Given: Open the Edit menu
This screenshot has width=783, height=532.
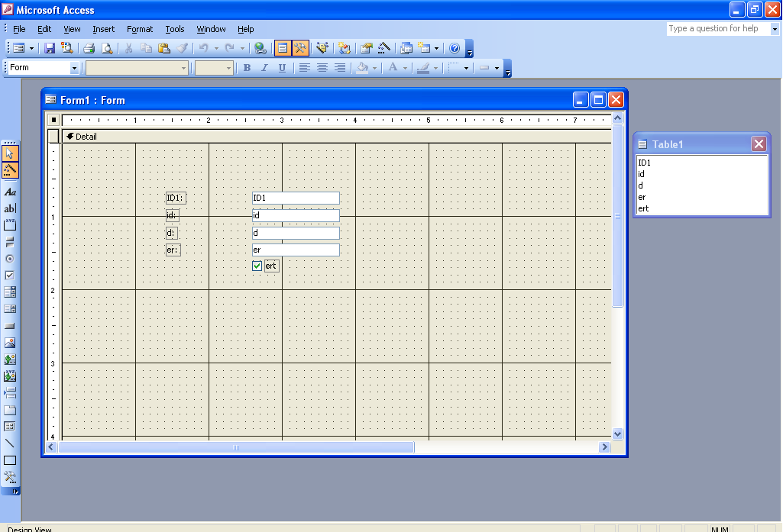Looking at the screenshot, I should pyautogui.click(x=44, y=29).
